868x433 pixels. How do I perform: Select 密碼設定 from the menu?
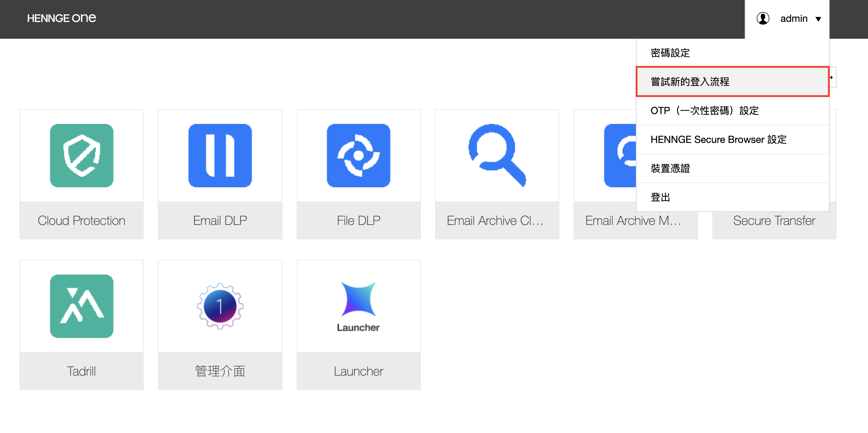[732, 53]
